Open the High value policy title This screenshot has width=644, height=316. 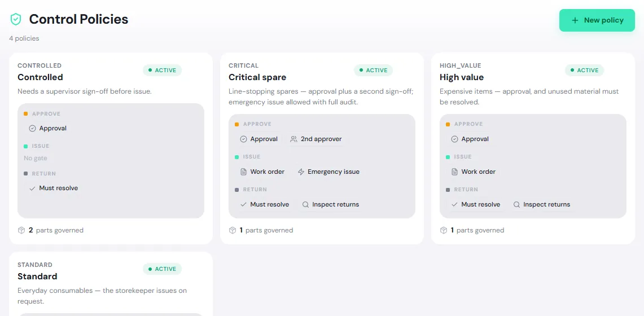462,77
